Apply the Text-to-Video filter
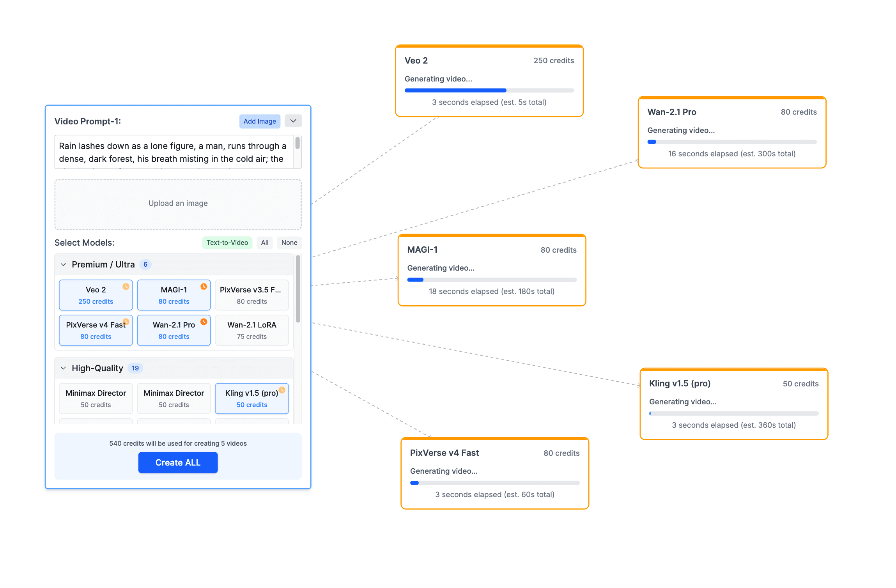The width and height of the screenshot is (896, 588). [x=227, y=243]
